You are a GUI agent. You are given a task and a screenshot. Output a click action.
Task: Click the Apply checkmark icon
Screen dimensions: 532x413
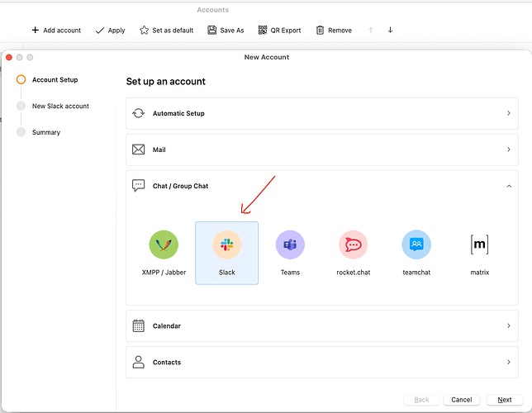pyautogui.click(x=100, y=31)
